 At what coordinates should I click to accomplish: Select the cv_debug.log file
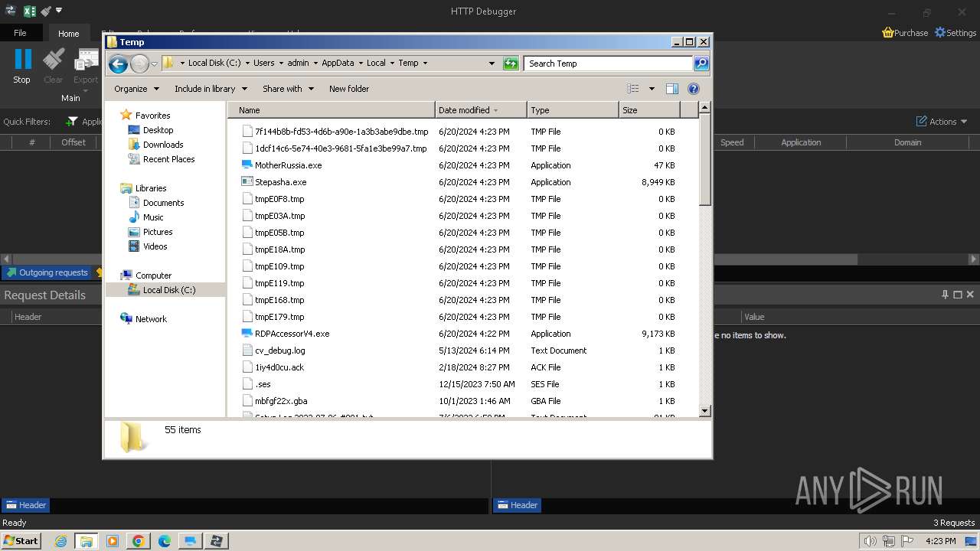[279, 350]
